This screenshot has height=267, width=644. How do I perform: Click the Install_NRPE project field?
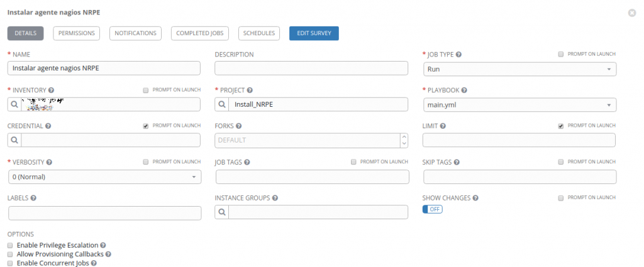coord(318,104)
